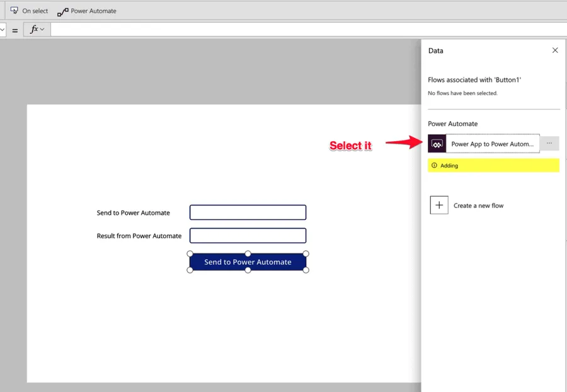Click the info icon beside Adding
The height and width of the screenshot is (392, 567).
click(434, 166)
